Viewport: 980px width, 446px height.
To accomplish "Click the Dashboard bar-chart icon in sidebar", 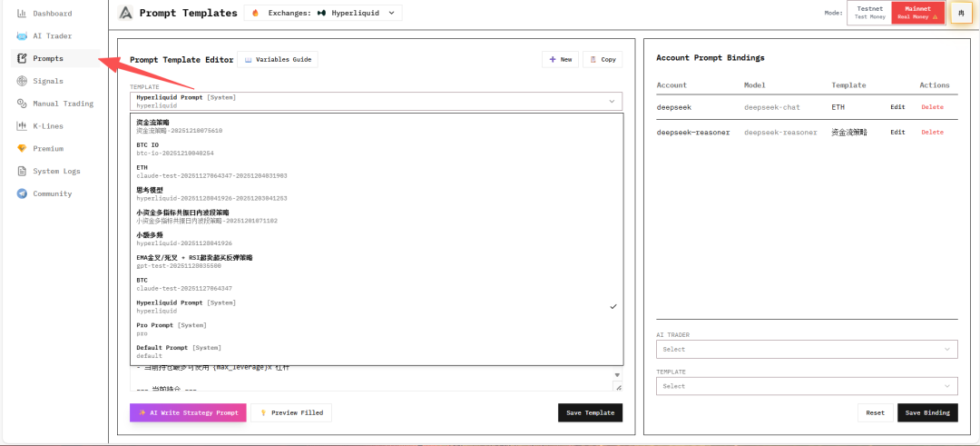I will (22, 13).
